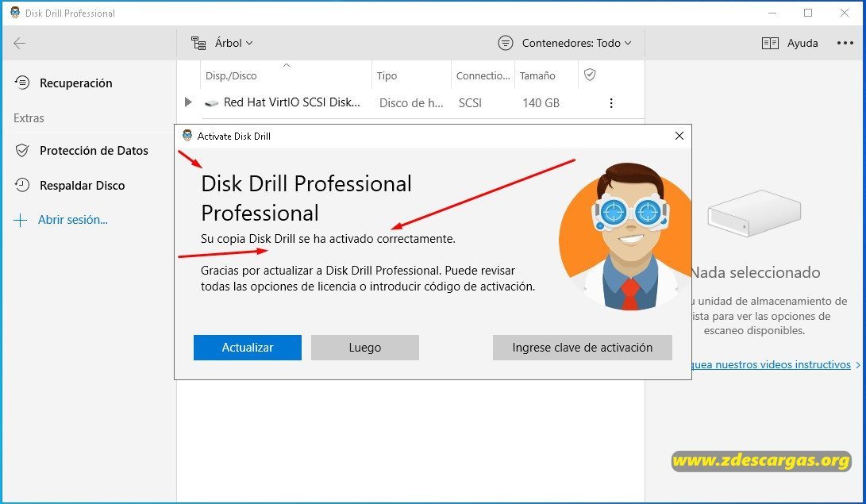Click the shield protection column icon

(x=590, y=75)
